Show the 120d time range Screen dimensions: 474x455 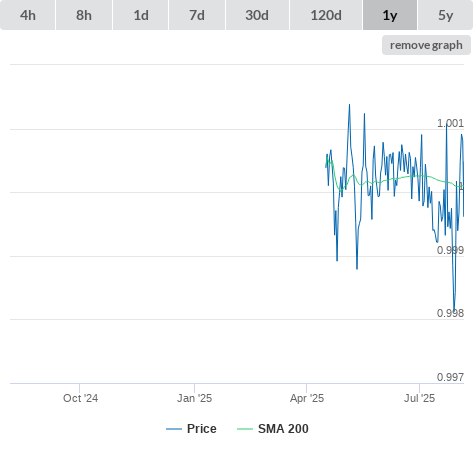[x=326, y=15]
